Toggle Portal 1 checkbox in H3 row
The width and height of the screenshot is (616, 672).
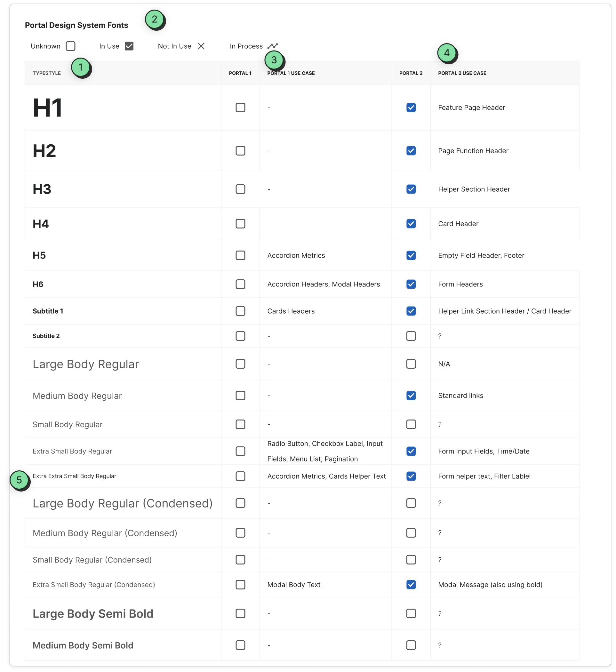click(x=240, y=189)
